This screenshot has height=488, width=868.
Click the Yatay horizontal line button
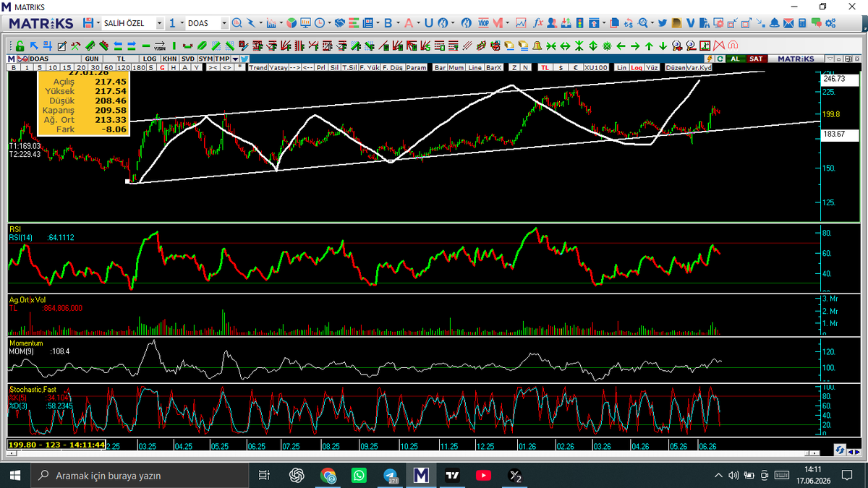click(x=278, y=67)
